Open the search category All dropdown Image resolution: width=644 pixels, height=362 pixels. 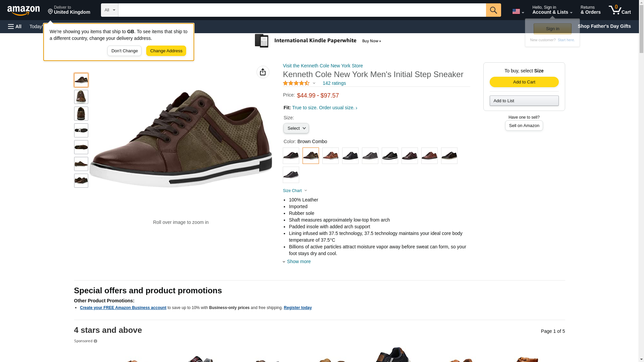click(x=109, y=10)
